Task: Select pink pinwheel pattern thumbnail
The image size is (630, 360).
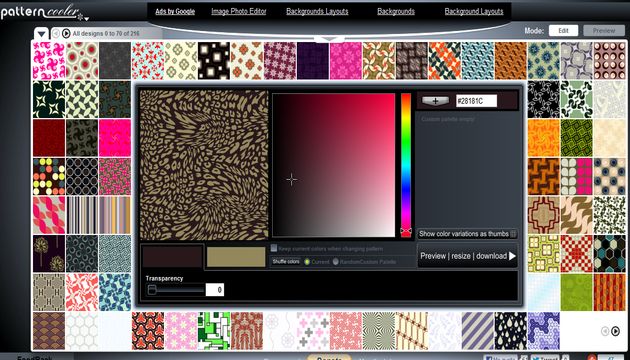Action: (x=49, y=61)
